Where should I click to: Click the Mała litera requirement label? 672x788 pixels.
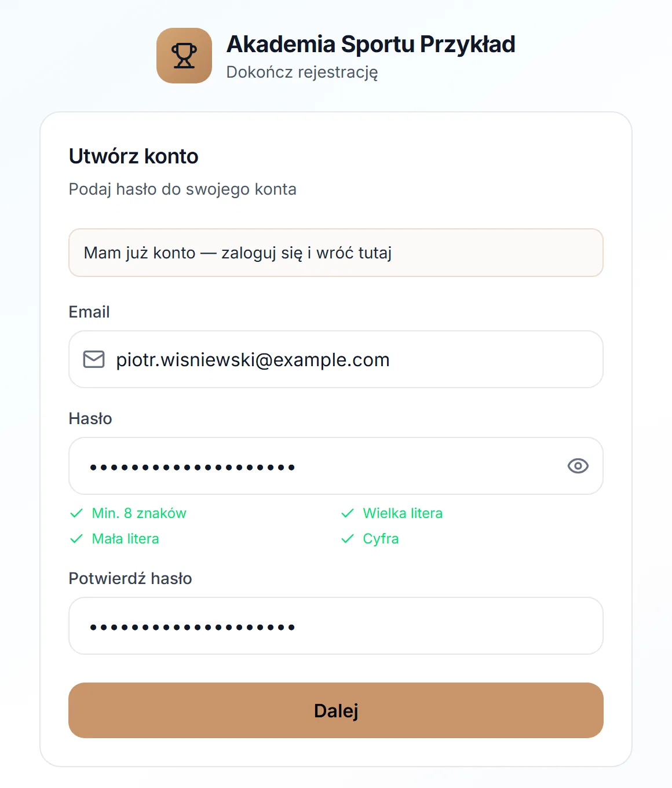coord(126,539)
